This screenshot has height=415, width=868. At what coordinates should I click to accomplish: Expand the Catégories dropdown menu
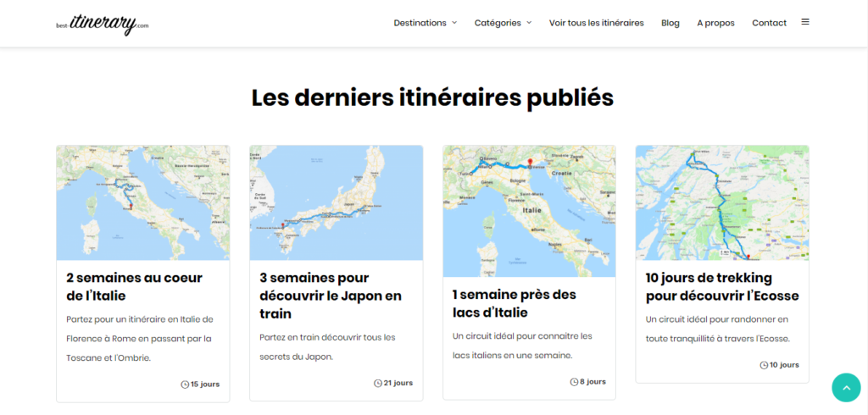click(503, 23)
